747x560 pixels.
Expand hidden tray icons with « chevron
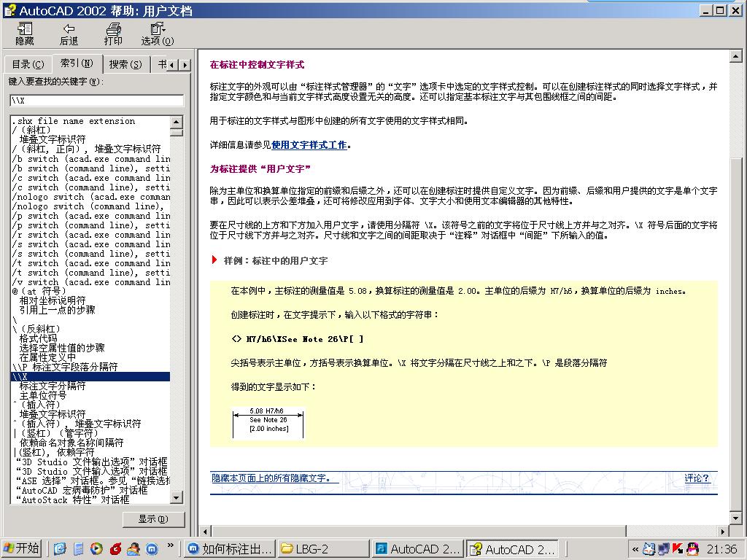pyautogui.click(x=635, y=549)
